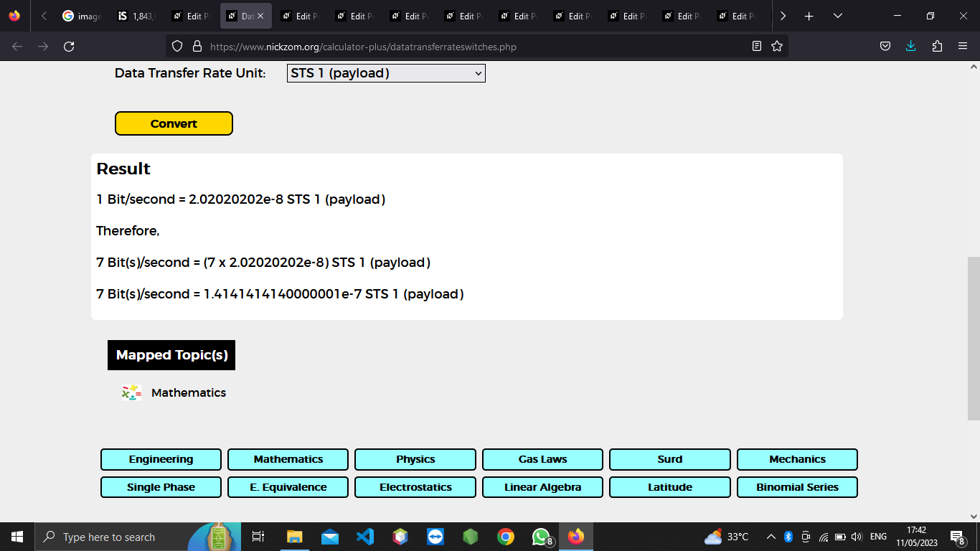
Task: Open the E. Equivalence button
Action: tap(288, 487)
